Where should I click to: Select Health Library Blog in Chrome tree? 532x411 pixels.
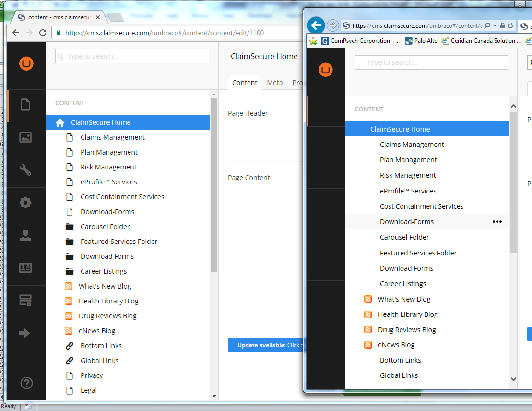click(x=108, y=301)
